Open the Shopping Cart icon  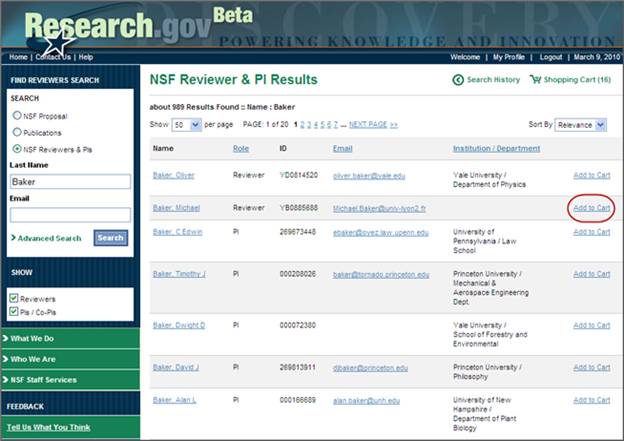535,80
